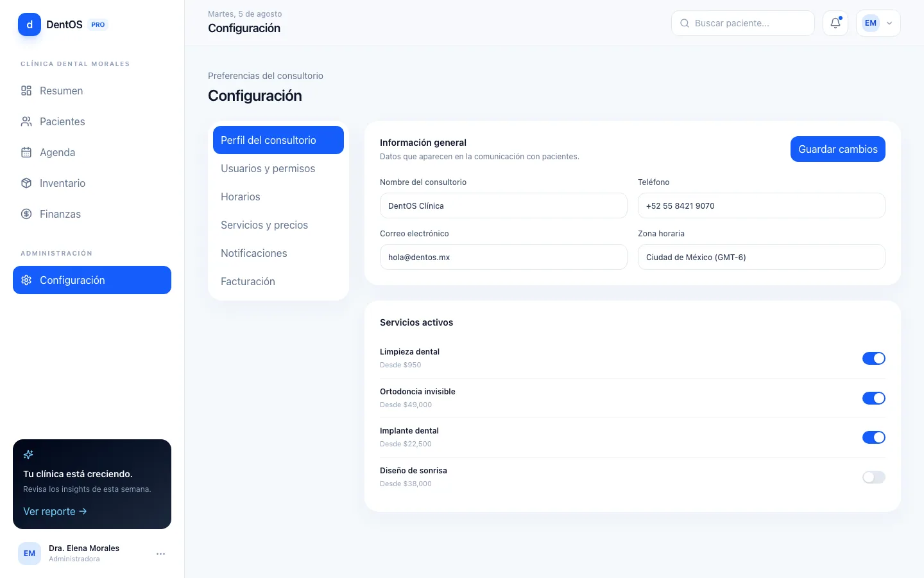Turn off Ortodoncia invisible toggle
This screenshot has width=924, height=578.
coord(874,398)
